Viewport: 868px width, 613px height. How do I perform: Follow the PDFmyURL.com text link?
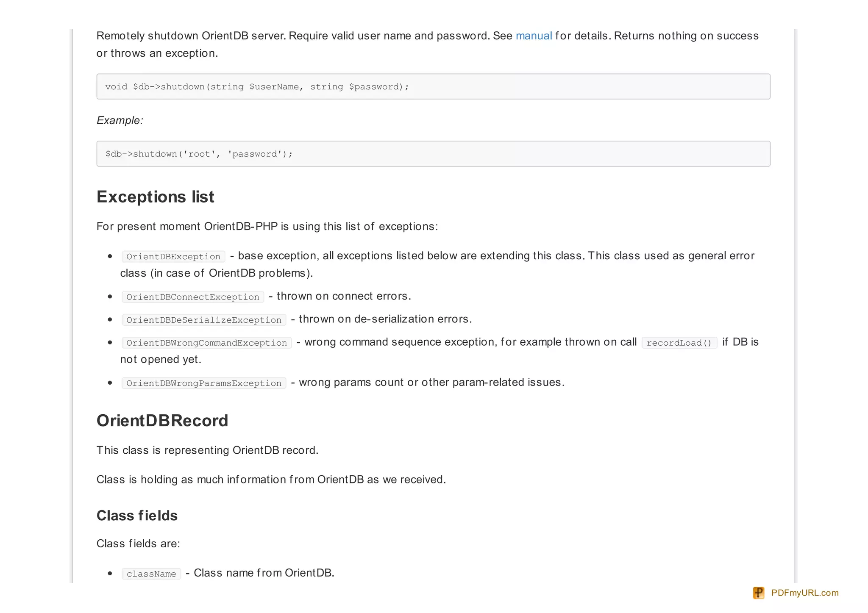coord(804,593)
